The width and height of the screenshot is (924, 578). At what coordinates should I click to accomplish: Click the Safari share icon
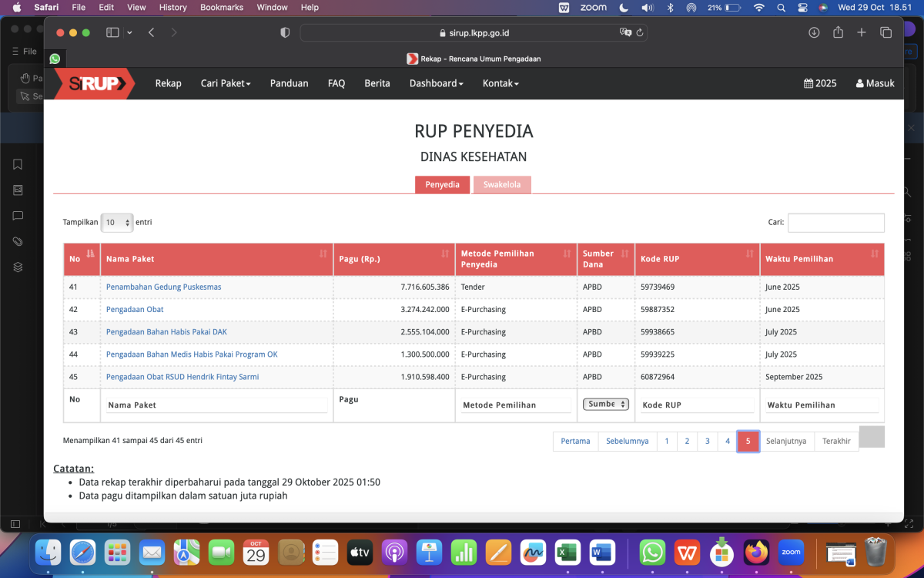pyautogui.click(x=838, y=32)
